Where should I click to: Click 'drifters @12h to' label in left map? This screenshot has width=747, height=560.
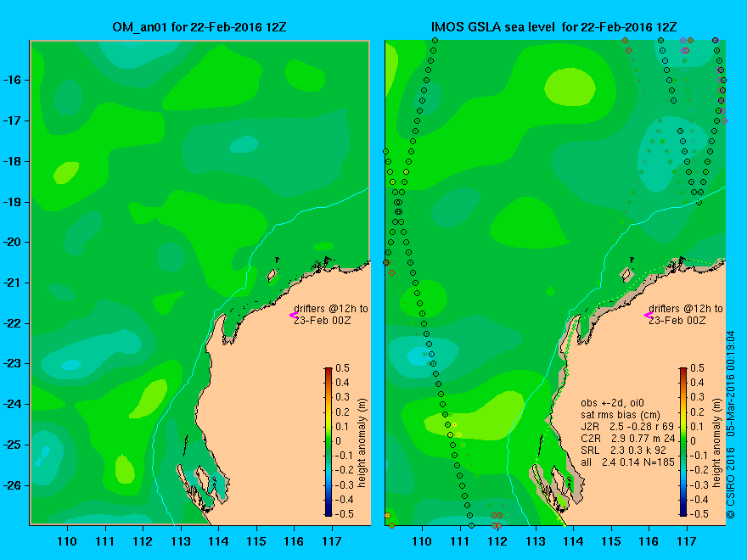[x=331, y=309]
